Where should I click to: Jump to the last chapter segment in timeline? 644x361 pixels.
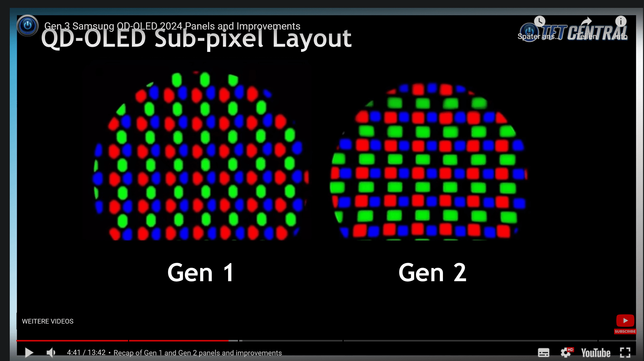617,341
